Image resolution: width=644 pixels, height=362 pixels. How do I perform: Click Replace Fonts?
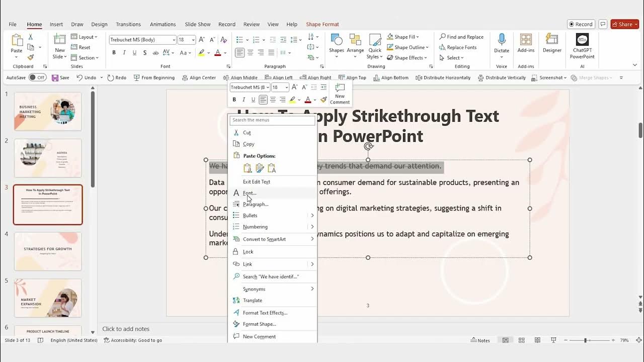pos(458,47)
